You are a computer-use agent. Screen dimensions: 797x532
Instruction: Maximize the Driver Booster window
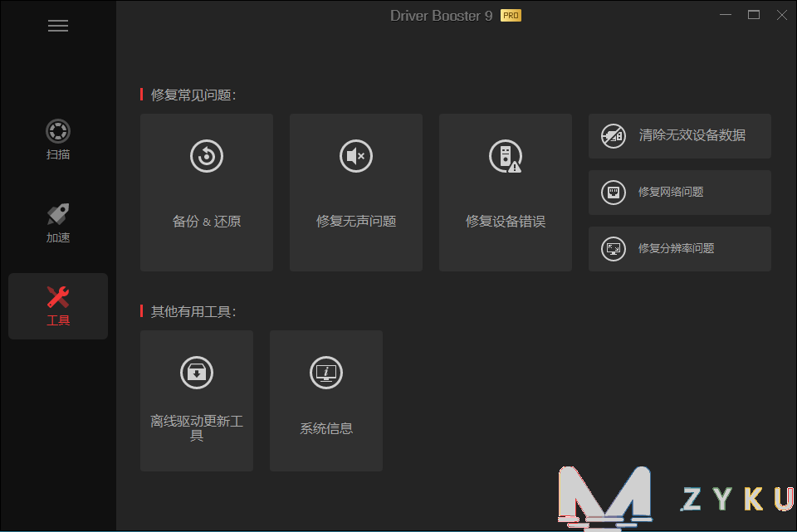point(754,15)
